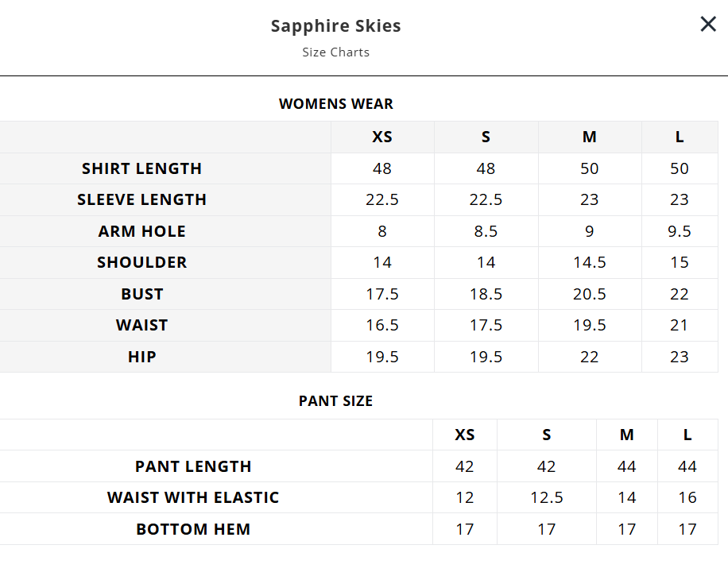Click the arm hole value 9.5 cell
728x576 pixels.
680,231
